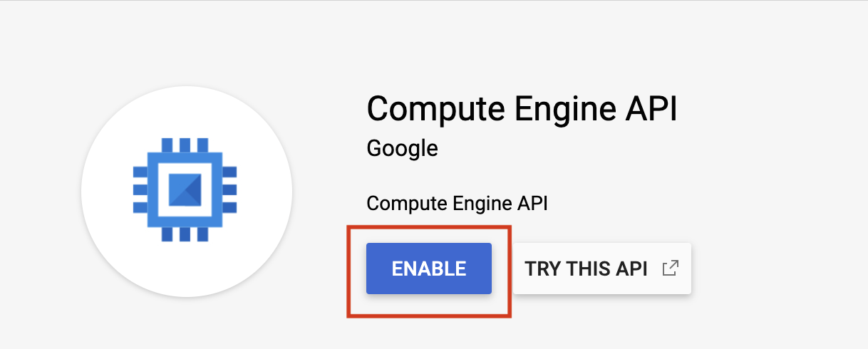Click the external link arrow icon
This screenshot has width=868, height=349.
pos(670,269)
